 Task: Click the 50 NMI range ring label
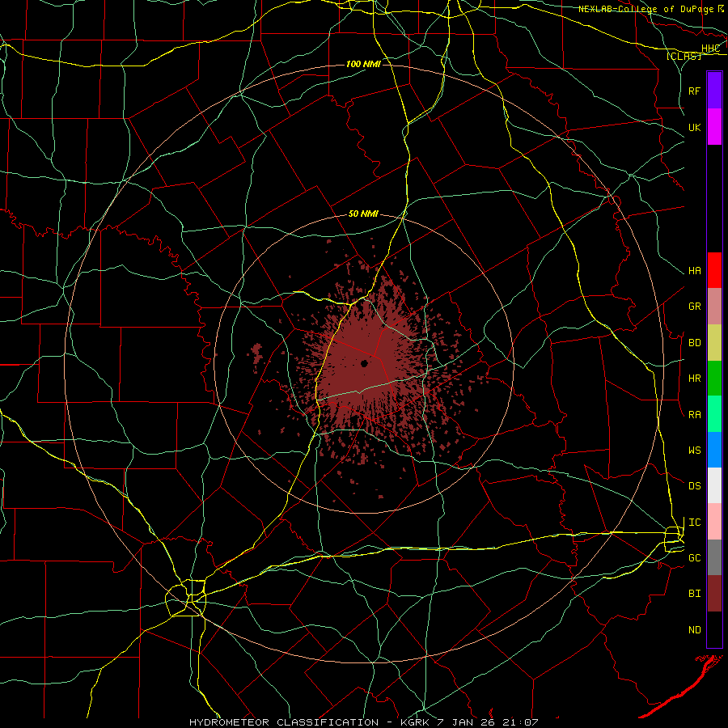pos(363,214)
